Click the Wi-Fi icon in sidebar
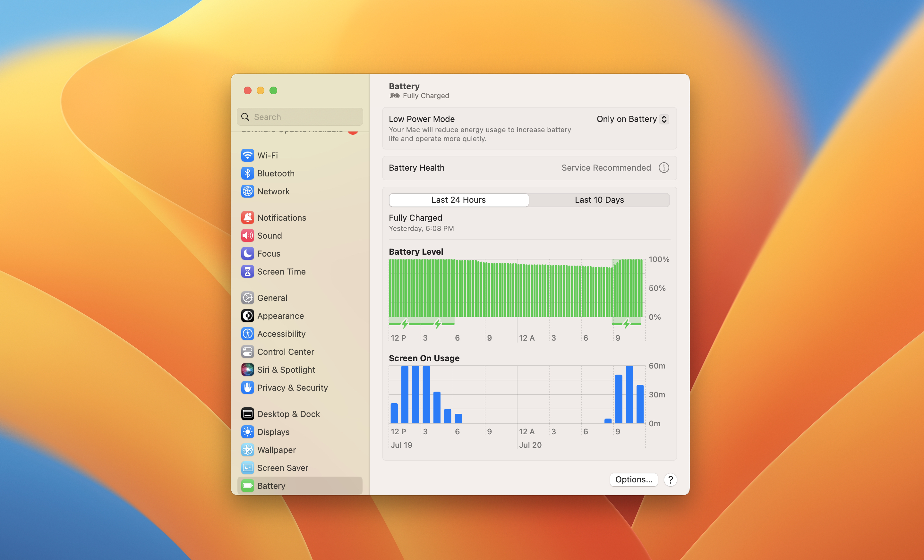The height and width of the screenshot is (560, 924). tap(247, 155)
